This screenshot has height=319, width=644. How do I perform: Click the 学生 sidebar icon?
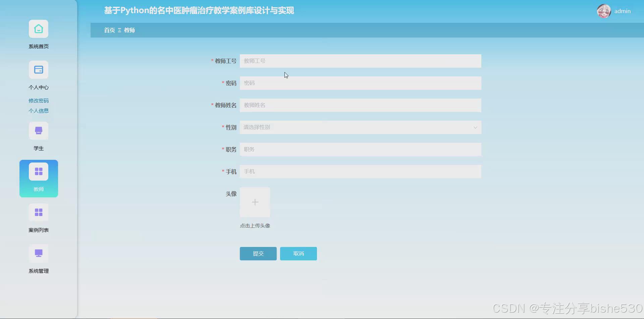38,131
